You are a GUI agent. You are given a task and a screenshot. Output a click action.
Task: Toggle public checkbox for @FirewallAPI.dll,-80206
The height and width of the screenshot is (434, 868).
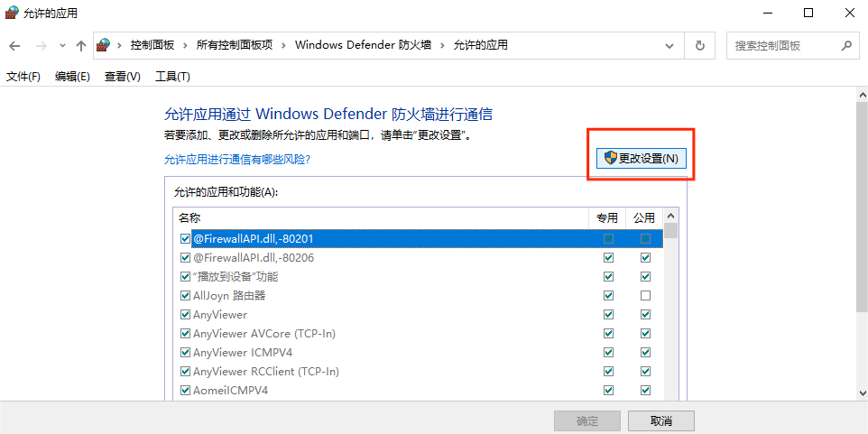[x=645, y=257]
